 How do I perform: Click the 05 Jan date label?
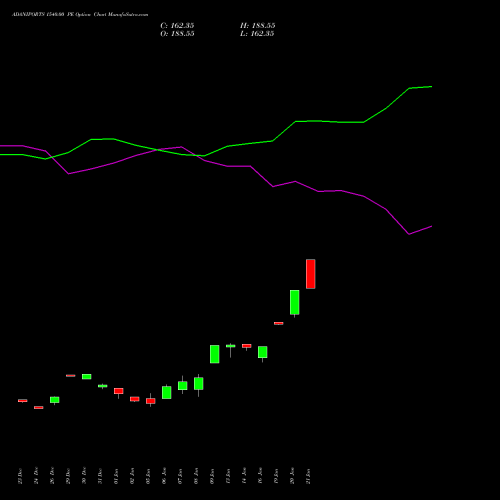[x=148, y=476]
